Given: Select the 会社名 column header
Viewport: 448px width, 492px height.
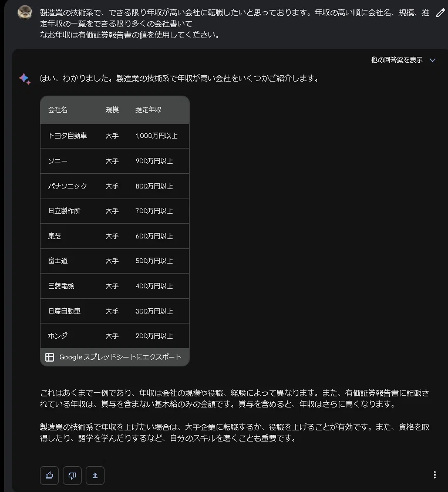Looking at the screenshot, I should tap(58, 110).
